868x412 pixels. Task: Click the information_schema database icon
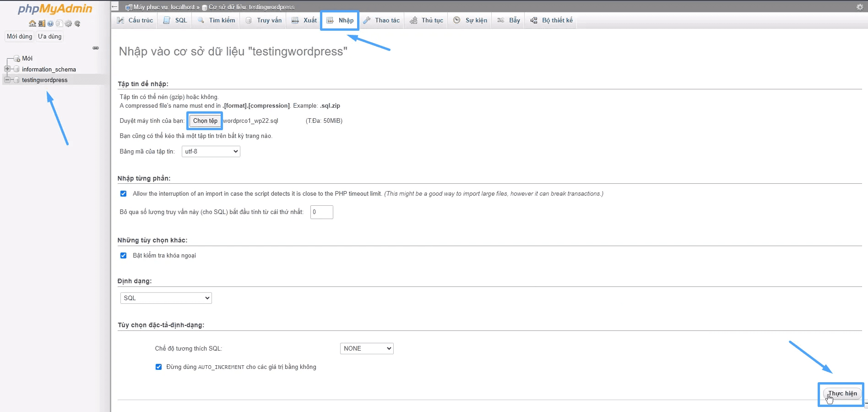pos(16,69)
